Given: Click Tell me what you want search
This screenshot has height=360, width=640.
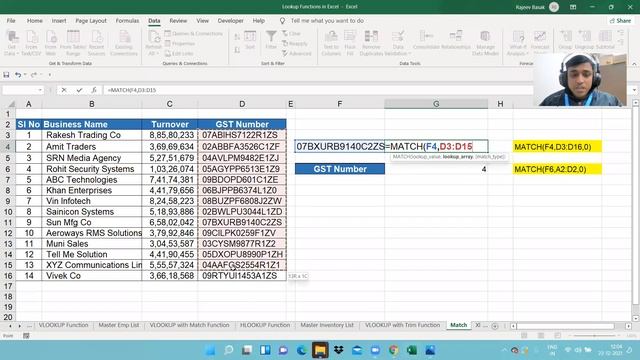Looking at the screenshot, I should [327, 20].
